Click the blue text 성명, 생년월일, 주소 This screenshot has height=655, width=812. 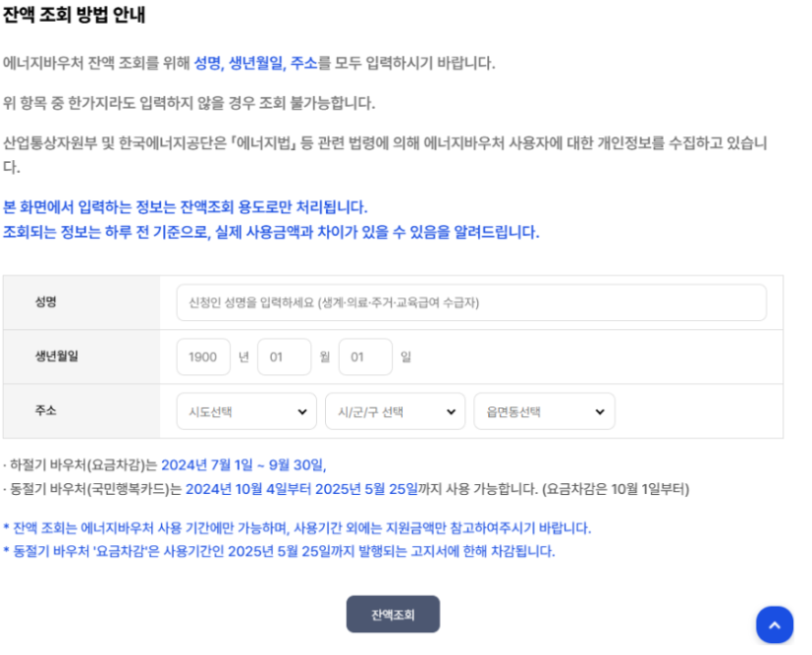point(255,63)
